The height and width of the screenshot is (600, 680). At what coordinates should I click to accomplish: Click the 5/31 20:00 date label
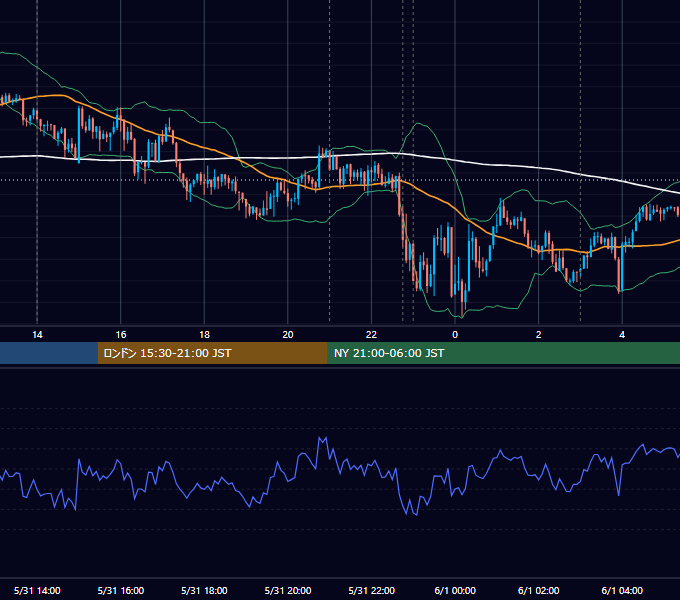pyautogui.click(x=288, y=590)
